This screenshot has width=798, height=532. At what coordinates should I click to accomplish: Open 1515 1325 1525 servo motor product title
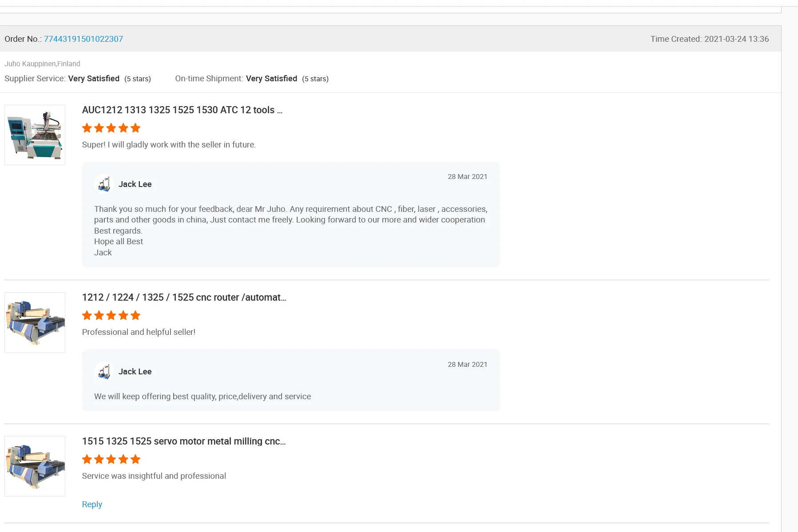point(183,441)
